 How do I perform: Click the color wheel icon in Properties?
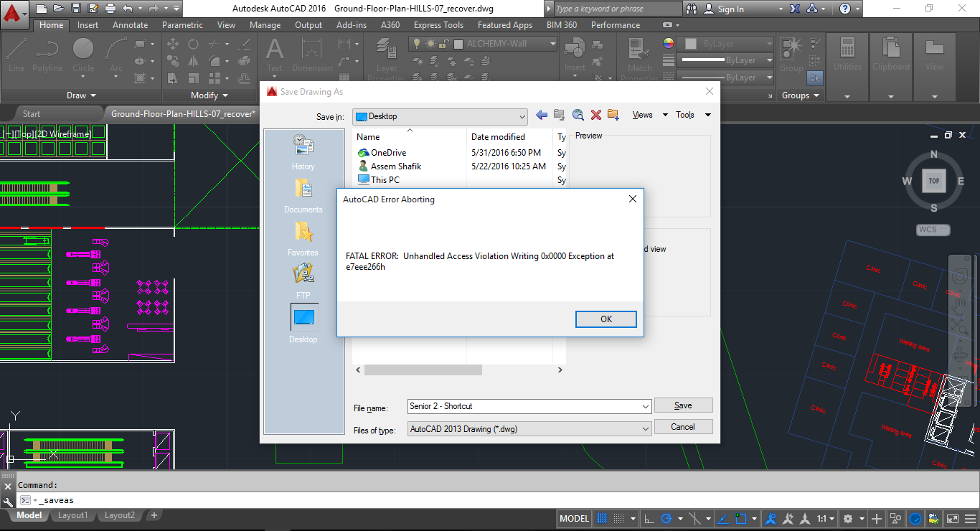[669, 44]
